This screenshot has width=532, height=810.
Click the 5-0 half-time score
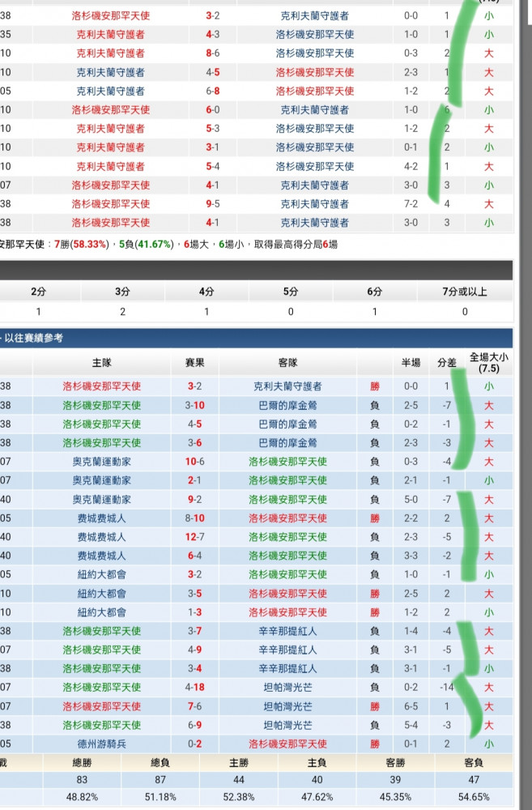pos(411,500)
